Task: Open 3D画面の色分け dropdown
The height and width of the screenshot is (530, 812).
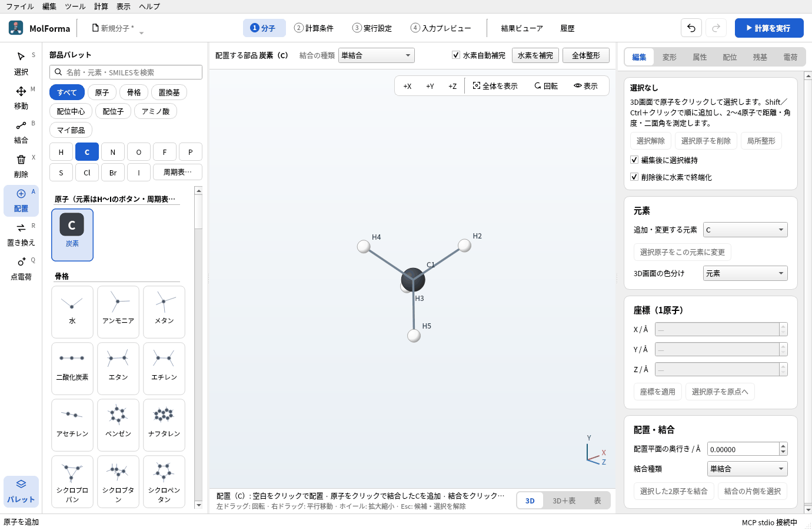Action: tap(745, 273)
